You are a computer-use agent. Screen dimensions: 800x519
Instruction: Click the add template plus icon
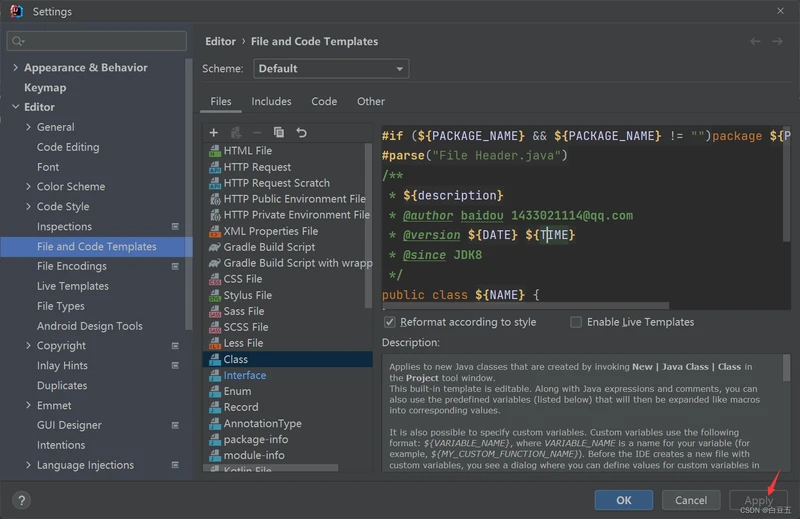click(x=213, y=132)
